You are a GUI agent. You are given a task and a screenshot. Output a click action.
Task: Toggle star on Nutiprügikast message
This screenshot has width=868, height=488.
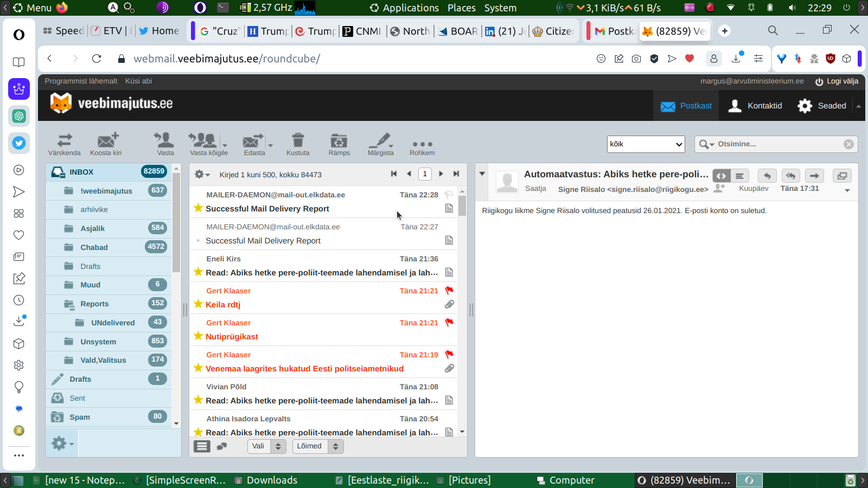coord(199,336)
